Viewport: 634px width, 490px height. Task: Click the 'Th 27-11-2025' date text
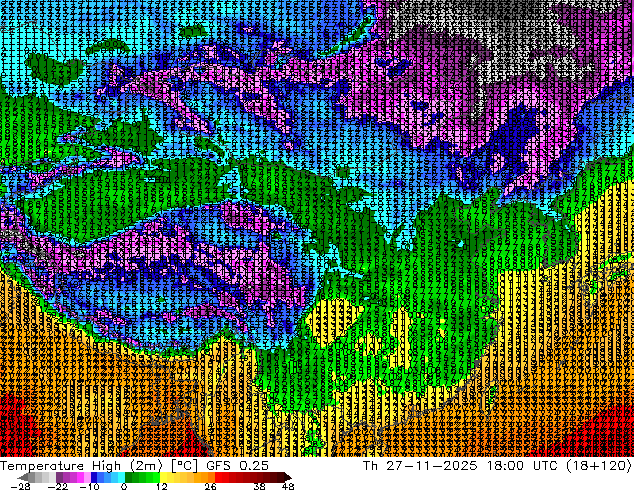(x=420, y=466)
